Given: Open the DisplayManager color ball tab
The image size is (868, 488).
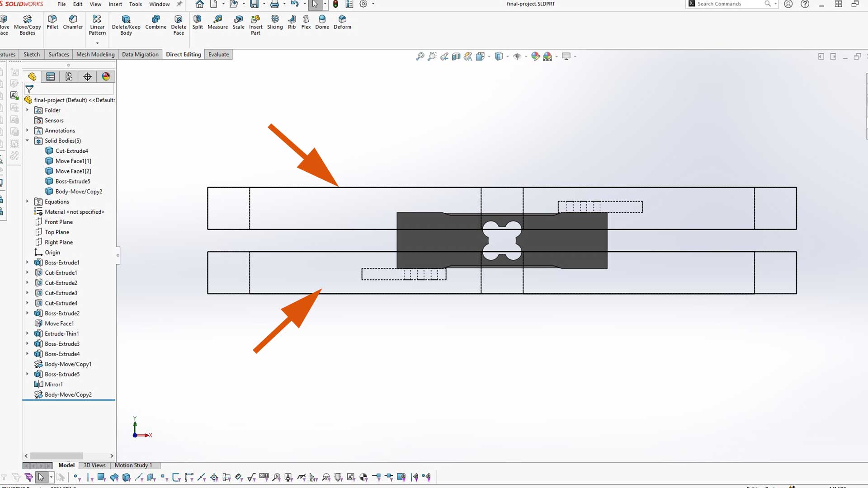Looking at the screenshot, I should coord(106,77).
